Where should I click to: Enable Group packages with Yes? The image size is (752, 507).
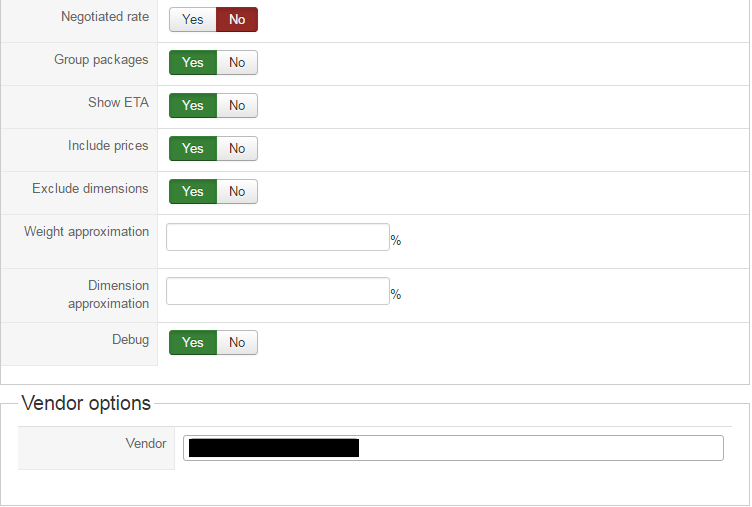[x=192, y=63]
